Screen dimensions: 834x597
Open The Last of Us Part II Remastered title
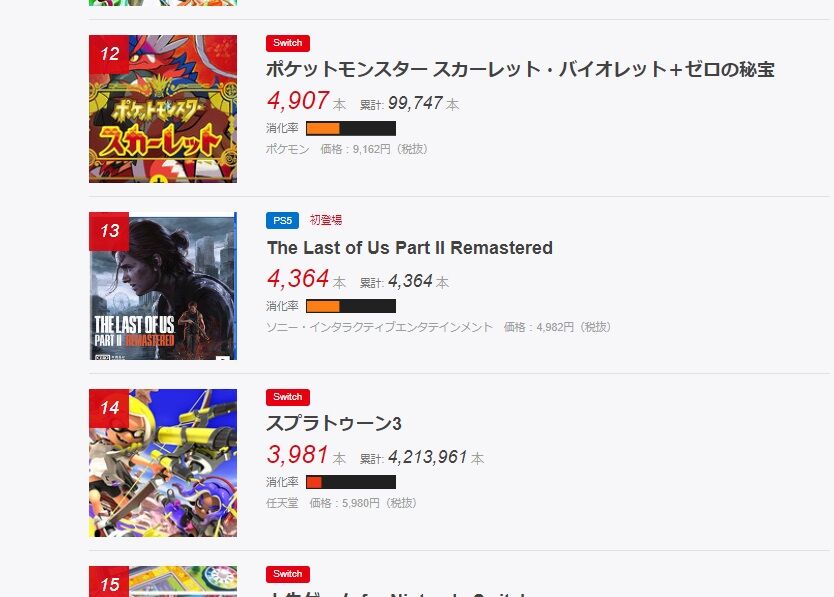point(410,248)
